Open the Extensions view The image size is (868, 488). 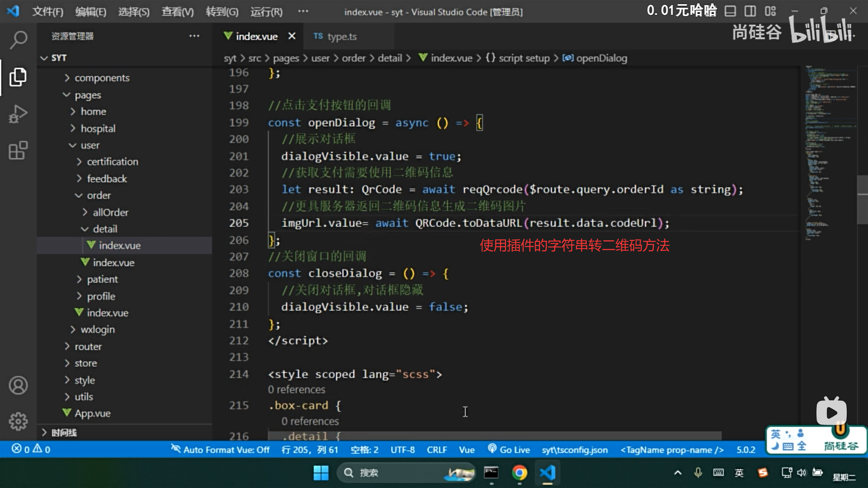[x=18, y=150]
